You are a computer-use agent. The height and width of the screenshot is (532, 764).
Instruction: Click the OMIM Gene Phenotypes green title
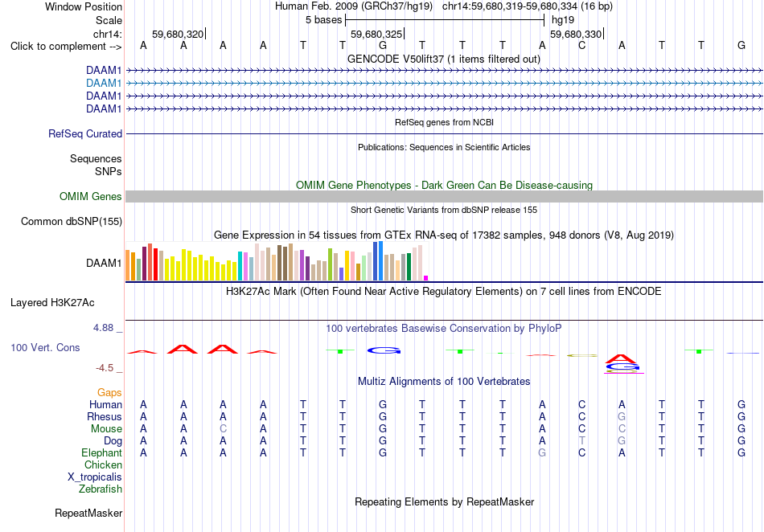[445, 186]
